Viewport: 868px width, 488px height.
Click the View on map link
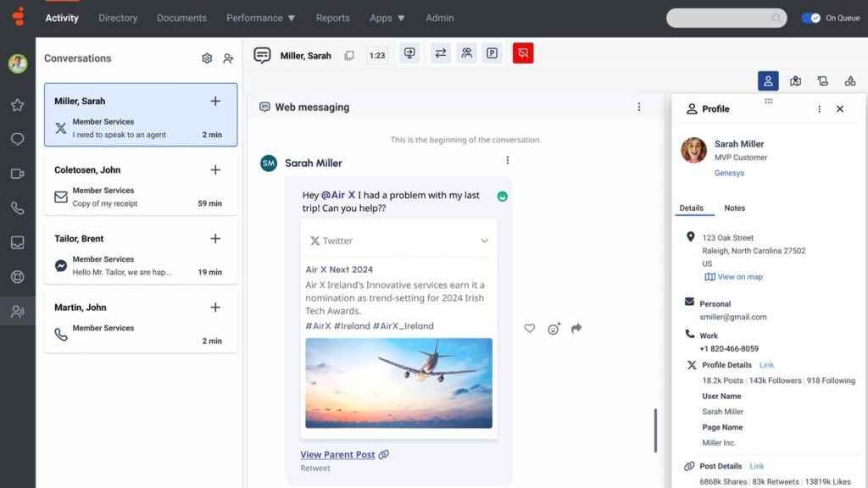739,277
